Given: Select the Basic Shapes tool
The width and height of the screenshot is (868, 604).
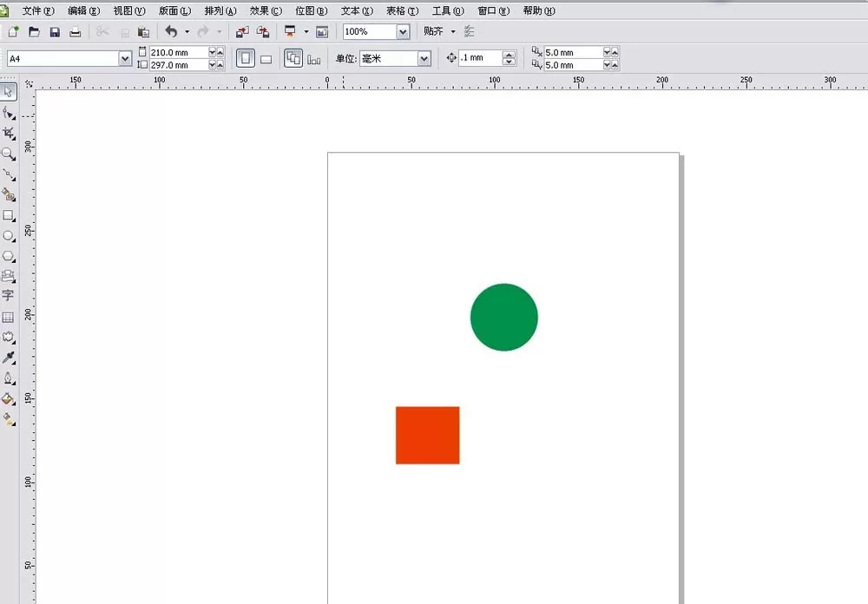Looking at the screenshot, I should 9,276.
